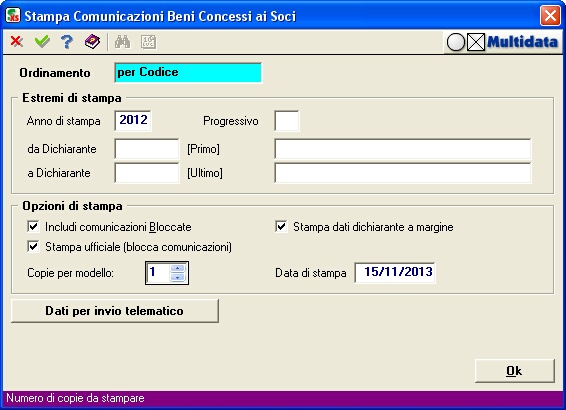Click the binoculars search icon

(x=122, y=42)
